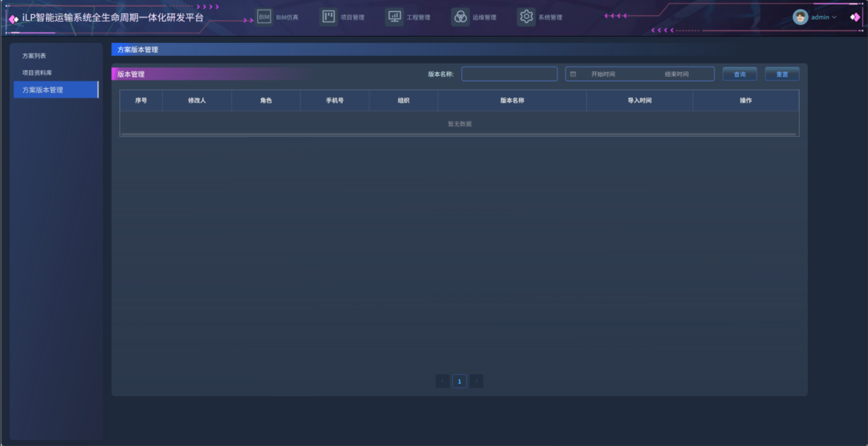
Task: Focus the 版本名称 text input
Action: point(509,74)
